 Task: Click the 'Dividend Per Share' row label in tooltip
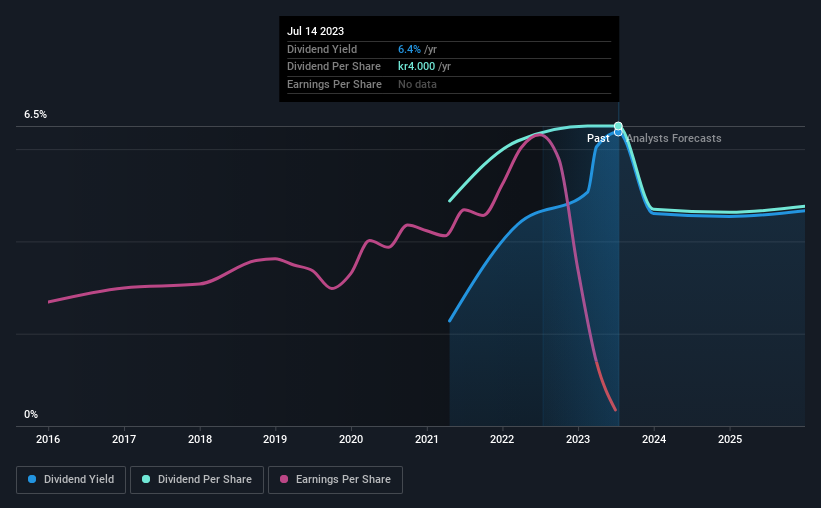coord(334,67)
